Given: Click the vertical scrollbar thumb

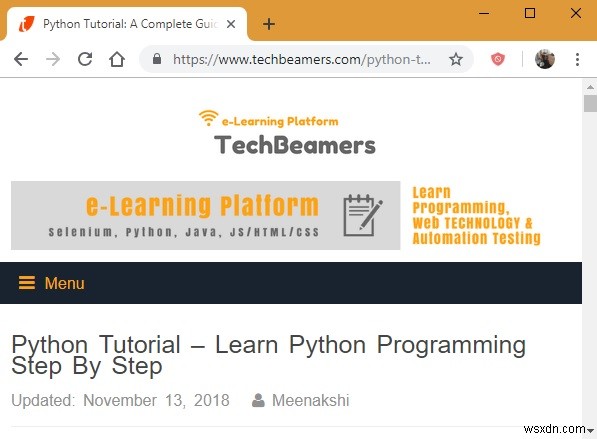Looking at the screenshot, I should coord(590,103).
